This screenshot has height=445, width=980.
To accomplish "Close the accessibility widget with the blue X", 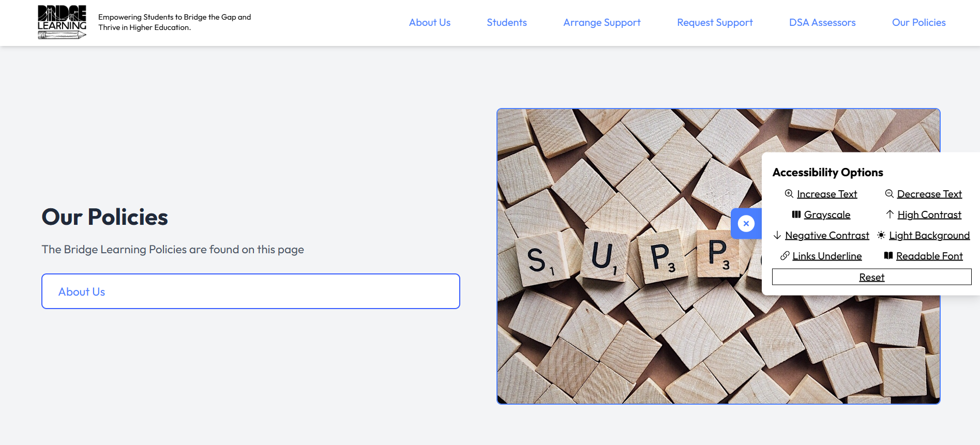I will coord(746,223).
